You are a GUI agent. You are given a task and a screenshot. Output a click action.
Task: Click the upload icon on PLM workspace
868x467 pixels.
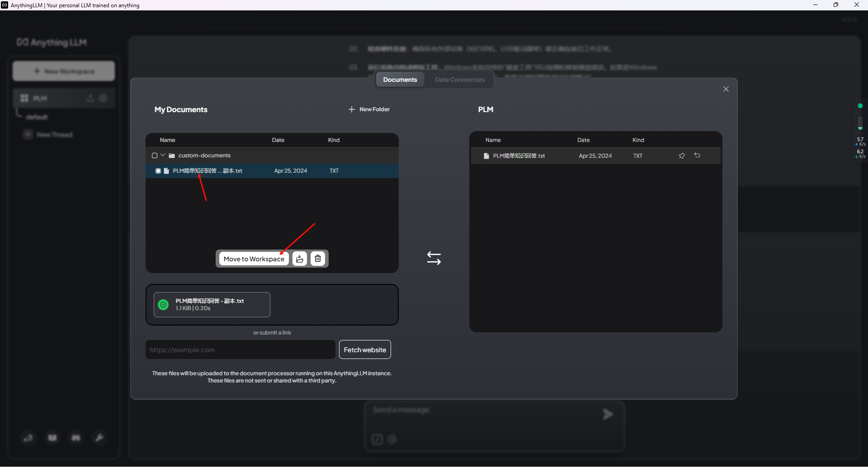tap(90, 98)
